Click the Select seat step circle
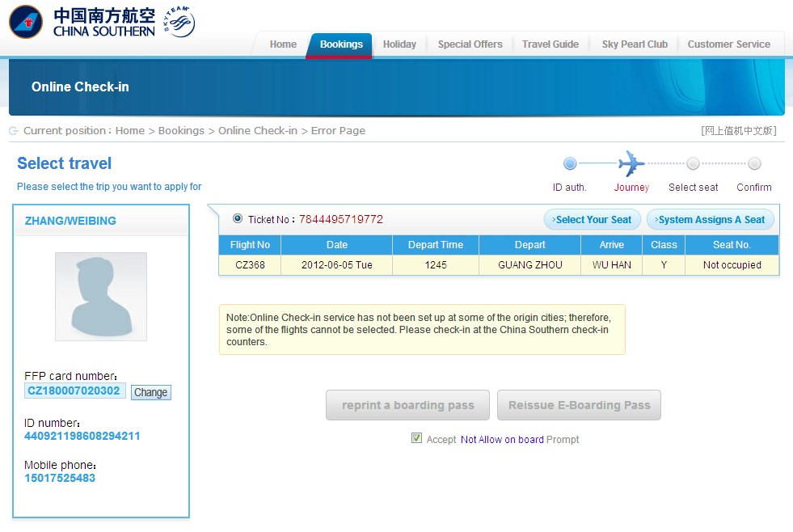 (693, 164)
